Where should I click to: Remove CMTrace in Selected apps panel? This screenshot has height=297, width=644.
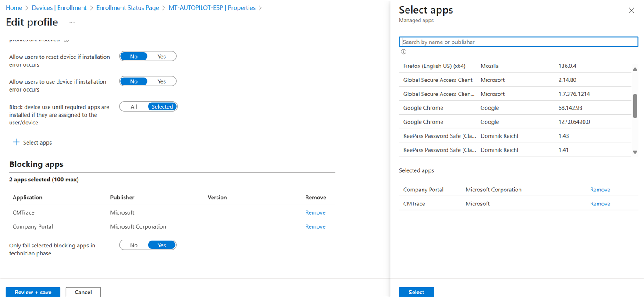pos(600,204)
